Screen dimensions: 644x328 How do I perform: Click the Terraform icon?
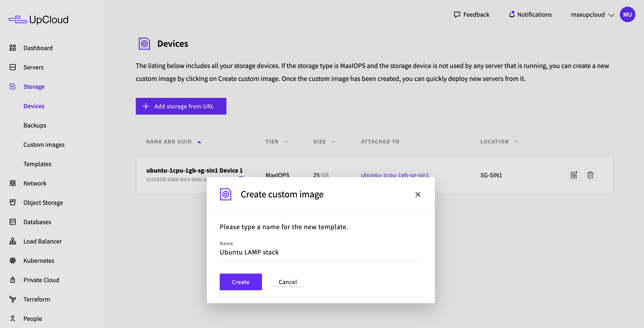(12, 299)
